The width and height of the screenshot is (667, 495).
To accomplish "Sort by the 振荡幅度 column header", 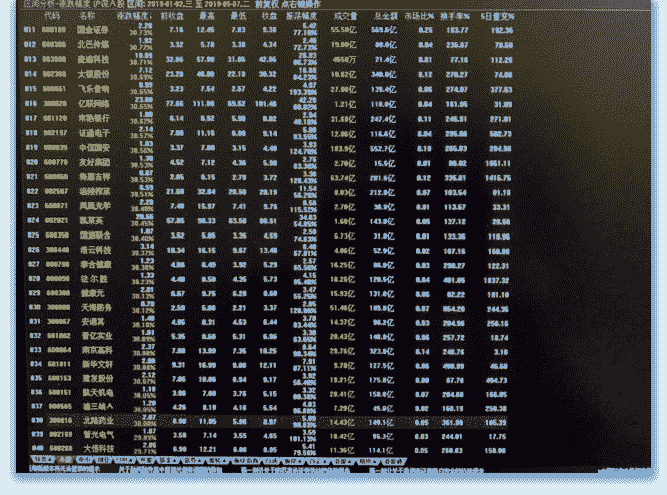I will [x=301, y=16].
